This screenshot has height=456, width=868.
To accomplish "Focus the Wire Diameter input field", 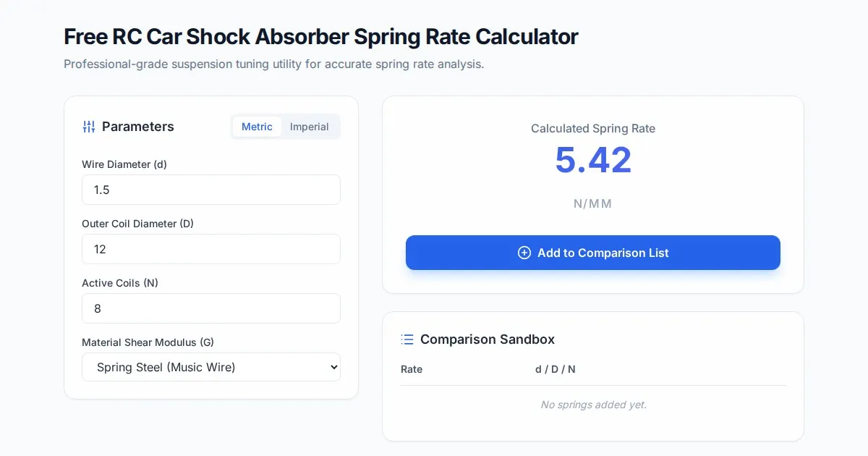I will click(210, 190).
